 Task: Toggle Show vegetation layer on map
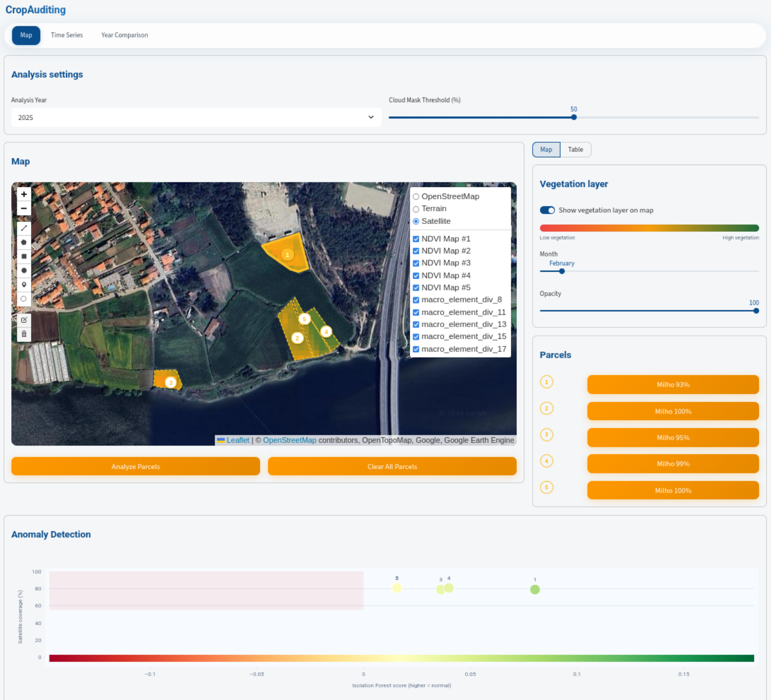pos(547,210)
